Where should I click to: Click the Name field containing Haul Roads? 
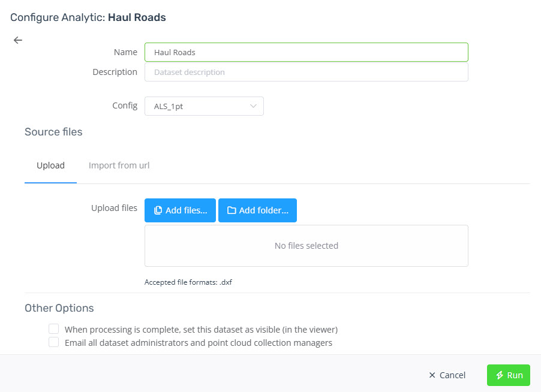(306, 52)
